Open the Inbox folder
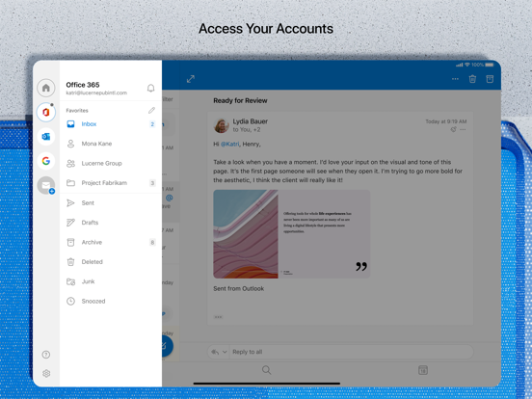Viewport: 532px width, 399px height. [x=111, y=124]
